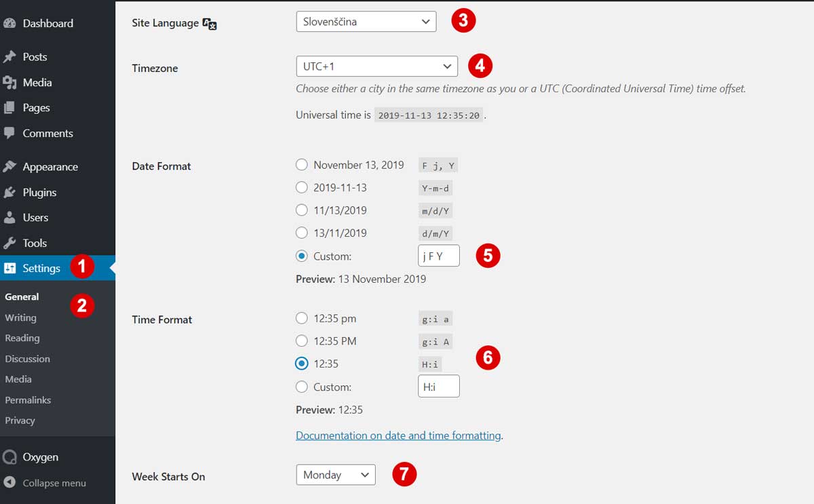814x504 pixels.
Task: Click the 'g:i a' format code
Action: click(x=435, y=319)
